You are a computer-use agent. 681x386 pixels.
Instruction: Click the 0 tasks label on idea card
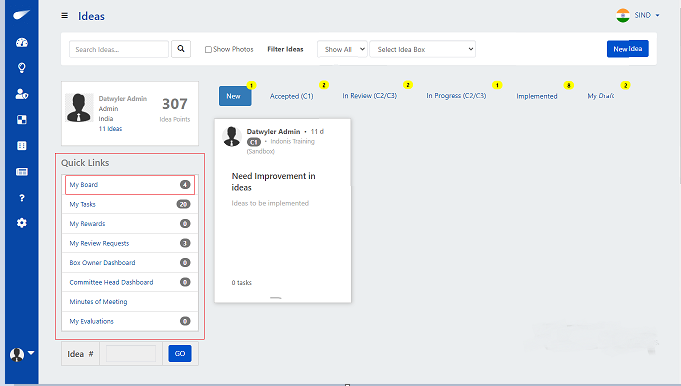(241, 283)
